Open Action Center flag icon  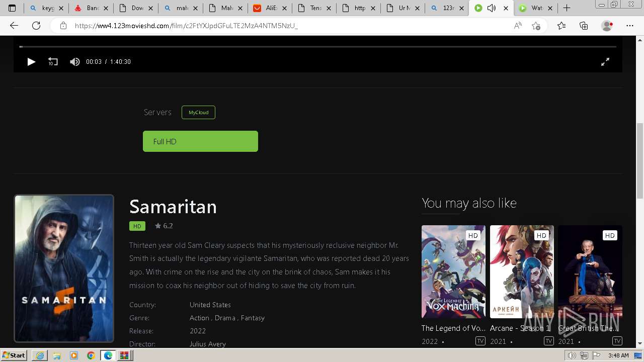pos(596,355)
